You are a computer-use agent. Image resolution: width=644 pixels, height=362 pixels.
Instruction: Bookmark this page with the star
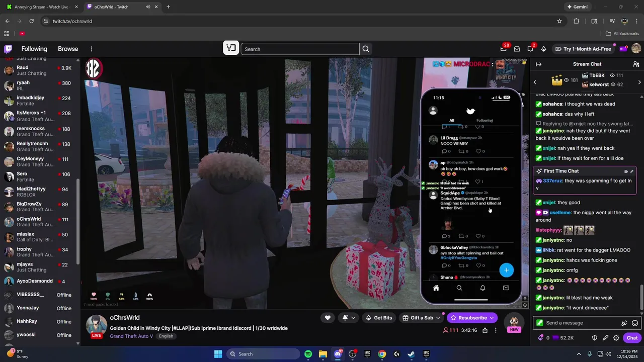point(559,21)
